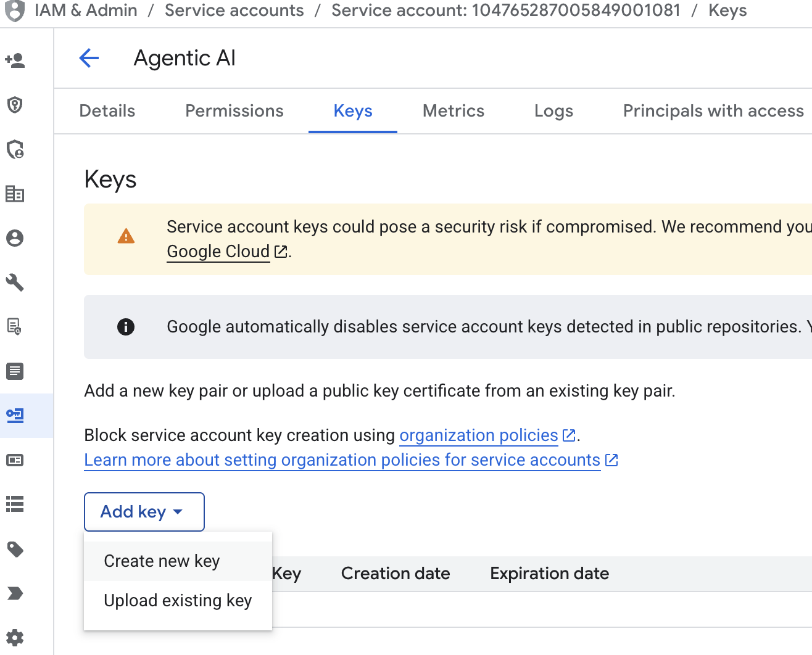Expand the Add key dropdown button
Viewport: 812px width, 655px height.
(x=144, y=512)
